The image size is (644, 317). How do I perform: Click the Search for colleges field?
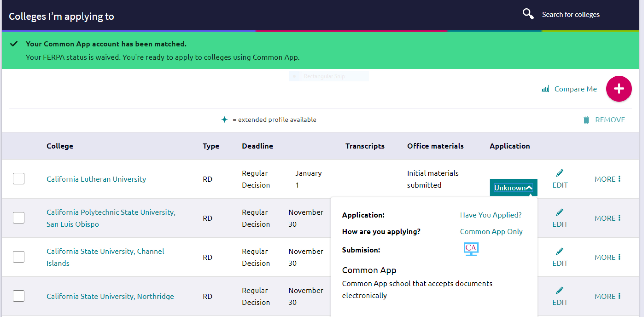(571, 14)
